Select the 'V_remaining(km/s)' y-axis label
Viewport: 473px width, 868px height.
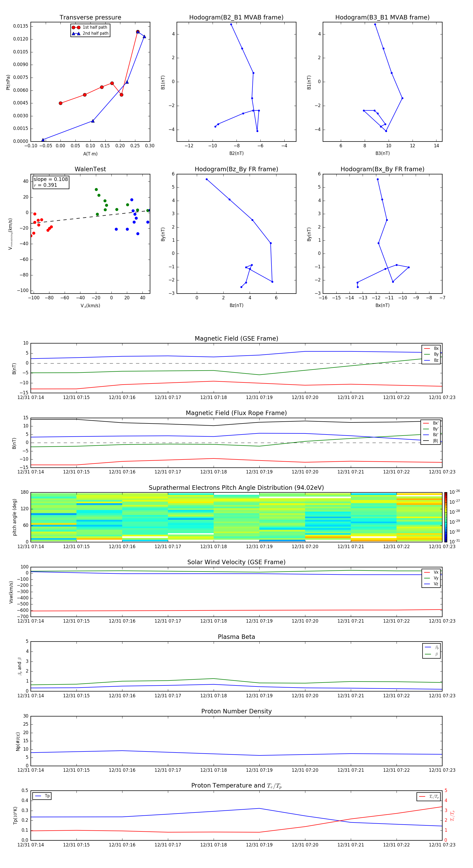pyautogui.click(x=11, y=234)
